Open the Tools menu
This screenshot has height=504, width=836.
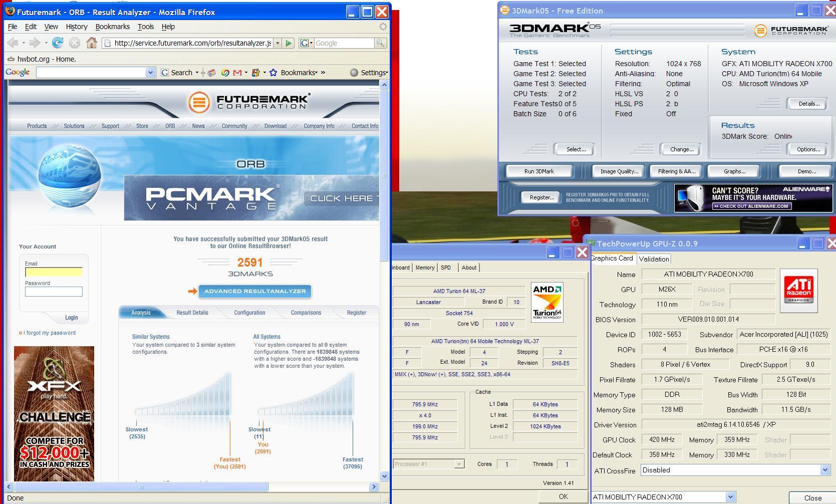146,27
